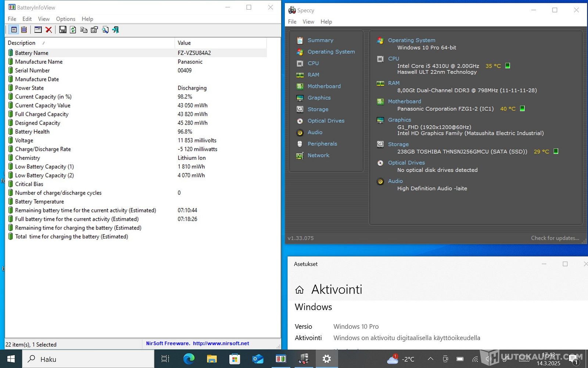The width and height of the screenshot is (588, 368).
Task: Select Optical Drives in the Speccy sidebar
Action: pos(326,121)
